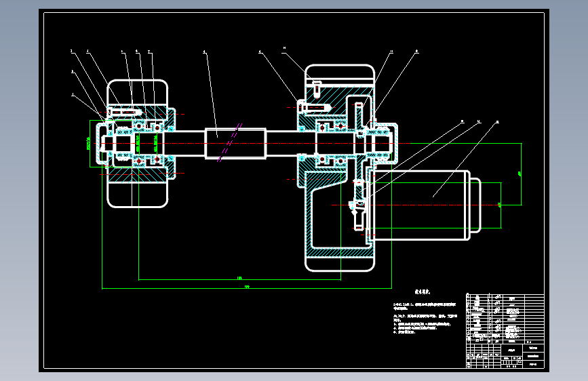Click the parts list table

(x=505, y=319)
